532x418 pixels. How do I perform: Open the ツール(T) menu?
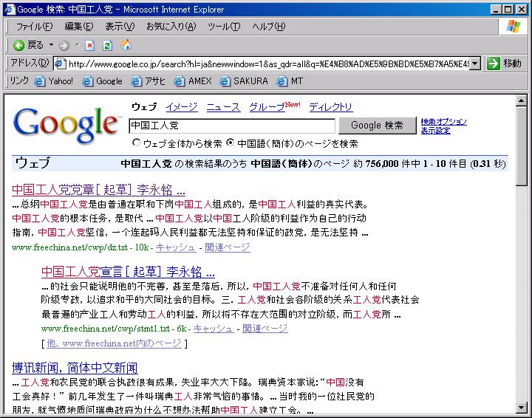(x=223, y=27)
